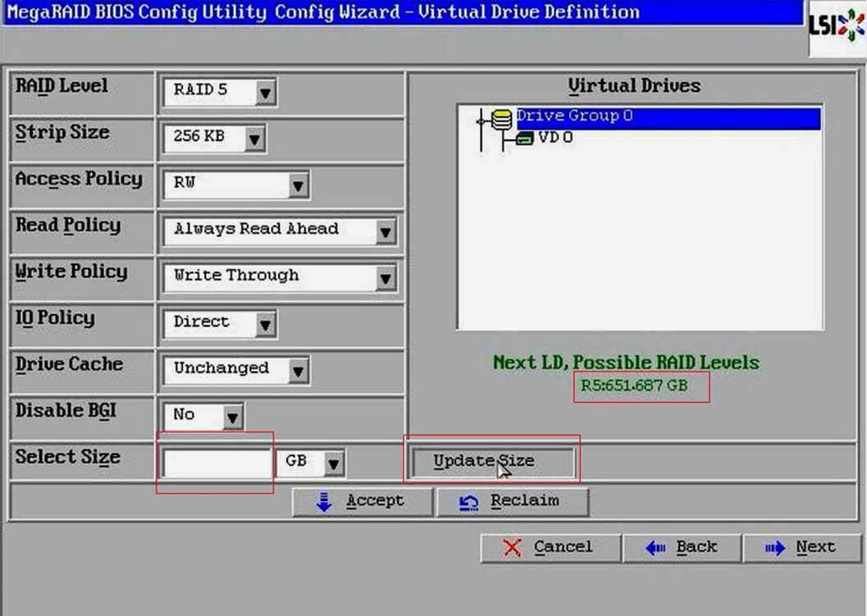This screenshot has width=867, height=616.
Task: Select the Drive Group 0 disk icon
Action: click(502, 120)
